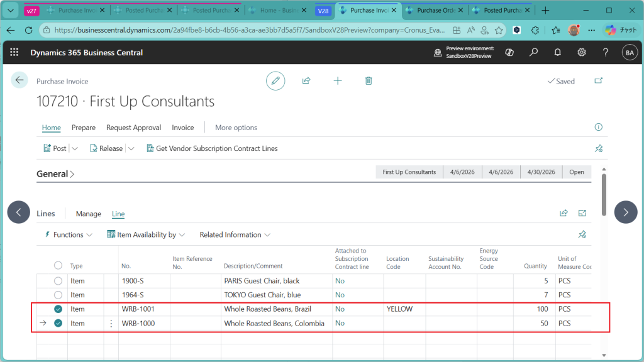
Task: Click the share icon beside edit
Action: [x=306, y=80]
